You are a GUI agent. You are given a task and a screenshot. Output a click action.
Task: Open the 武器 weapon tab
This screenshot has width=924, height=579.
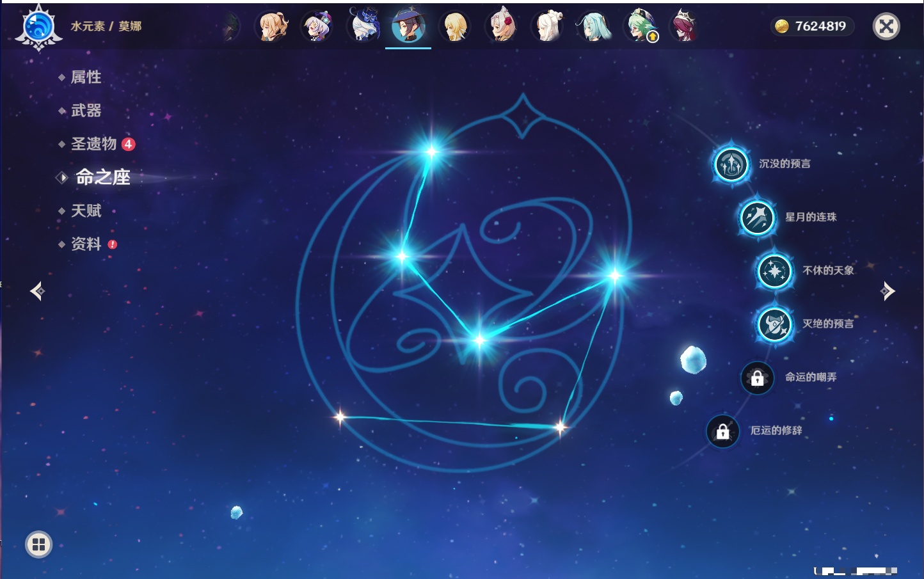click(x=86, y=111)
